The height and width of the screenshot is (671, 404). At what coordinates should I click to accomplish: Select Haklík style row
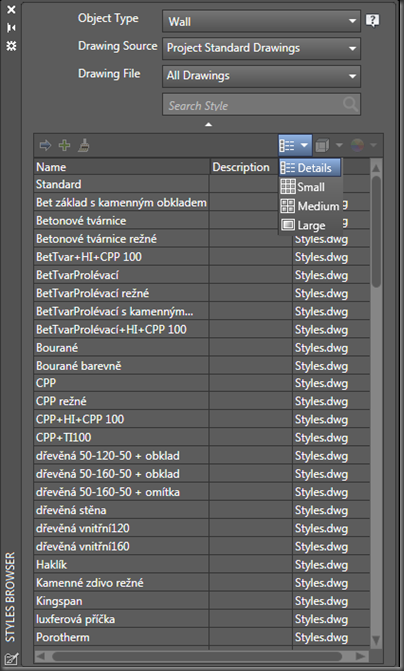(x=122, y=565)
